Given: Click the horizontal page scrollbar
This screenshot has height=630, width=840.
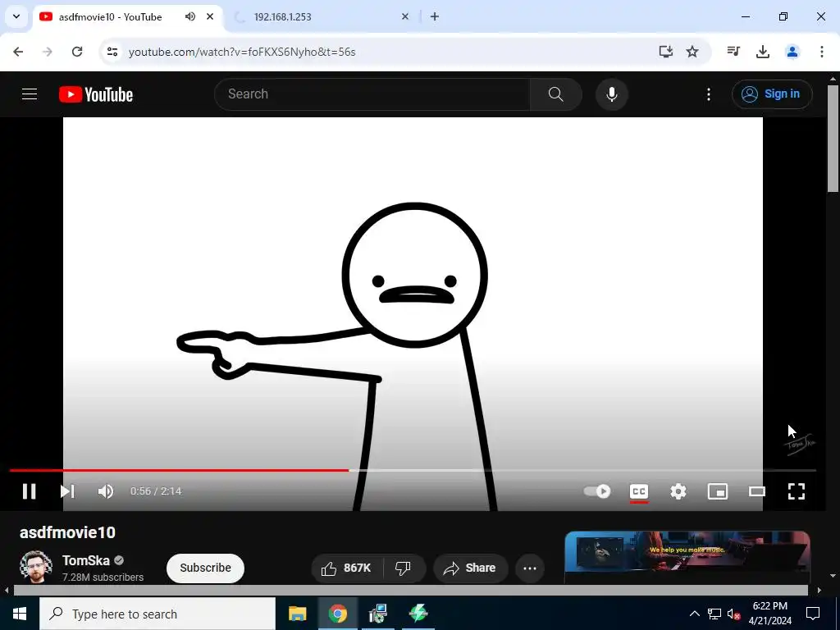Looking at the screenshot, I should pyautogui.click(x=410, y=591).
